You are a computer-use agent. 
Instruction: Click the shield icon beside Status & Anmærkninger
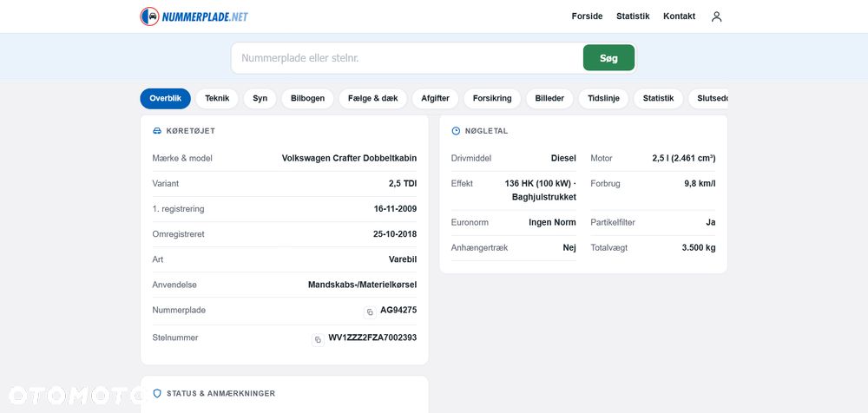[x=157, y=394]
